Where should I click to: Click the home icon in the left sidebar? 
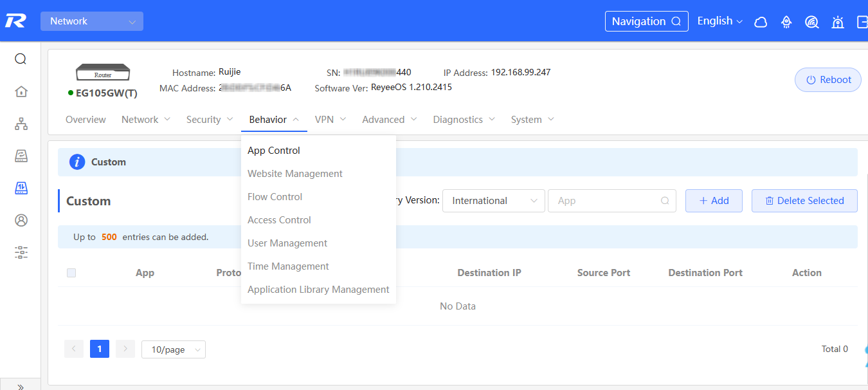[21, 91]
